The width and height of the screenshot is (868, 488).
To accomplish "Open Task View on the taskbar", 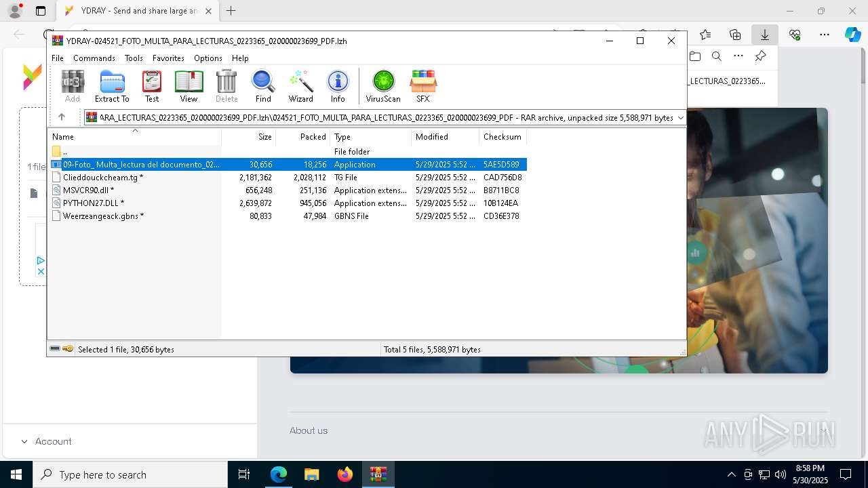I will [x=244, y=474].
